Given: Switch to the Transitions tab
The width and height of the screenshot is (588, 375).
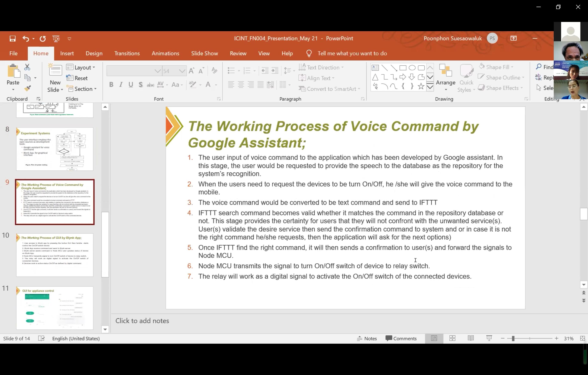Looking at the screenshot, I should 127,54.
